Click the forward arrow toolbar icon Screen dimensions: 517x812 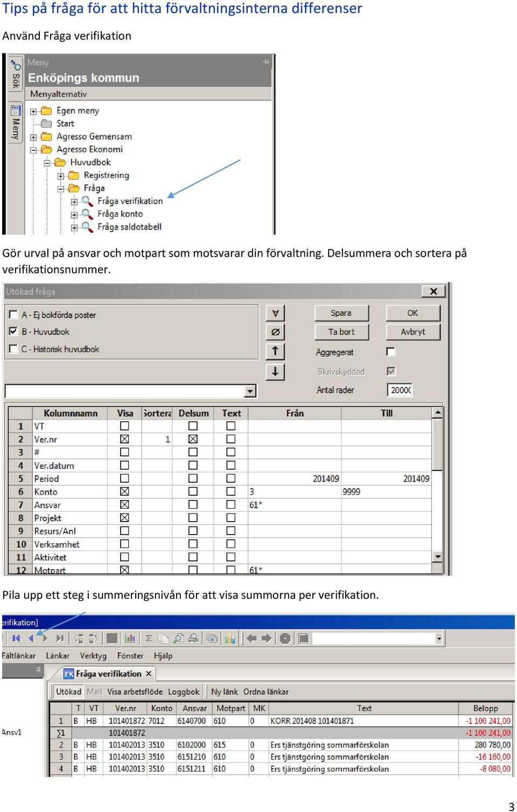coord(267,639)
